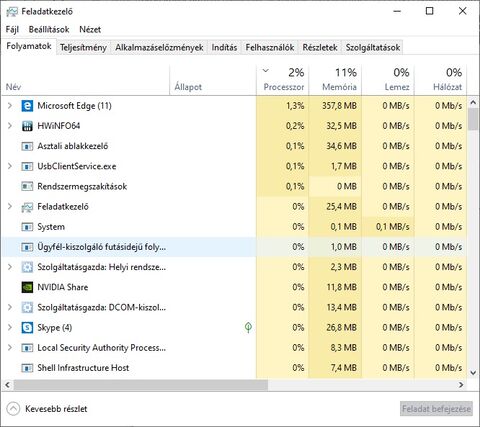Switch to the Részletek tab
Image resolution: width=480 pixels, height=427 pixels.
(320, 48)
